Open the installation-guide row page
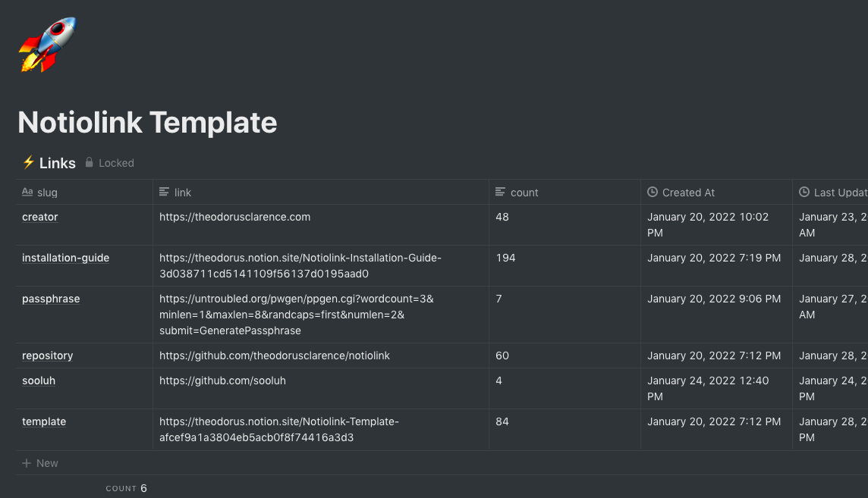868x498 pixels. (65, 258)
